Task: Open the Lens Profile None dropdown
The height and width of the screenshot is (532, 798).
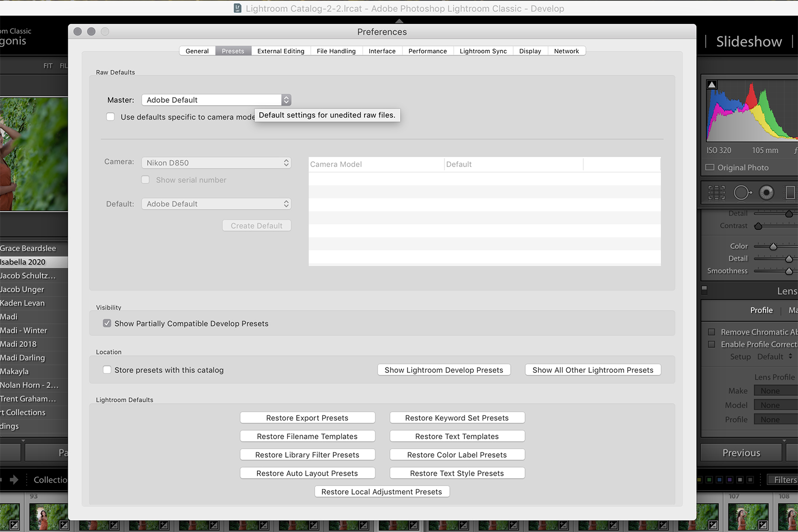Action: point(776,420)
